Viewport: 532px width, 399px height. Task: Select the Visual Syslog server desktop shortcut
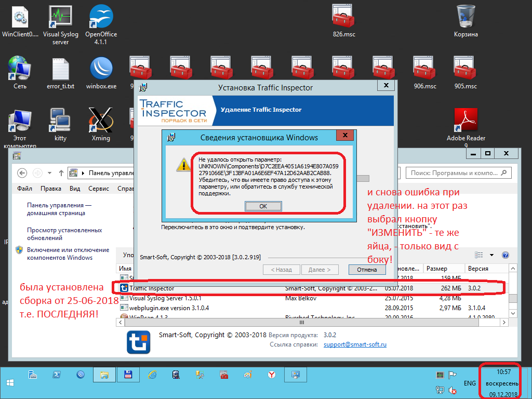point(61,25)
